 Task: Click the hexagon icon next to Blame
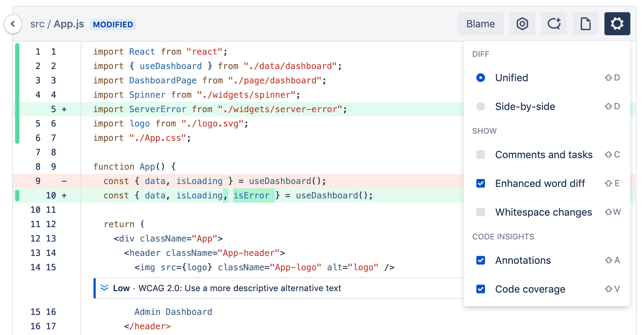(x=522, y=24)
